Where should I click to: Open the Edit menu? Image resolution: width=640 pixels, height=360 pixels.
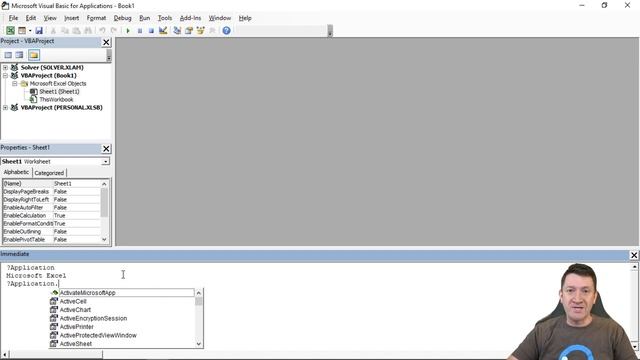(31, 18)
